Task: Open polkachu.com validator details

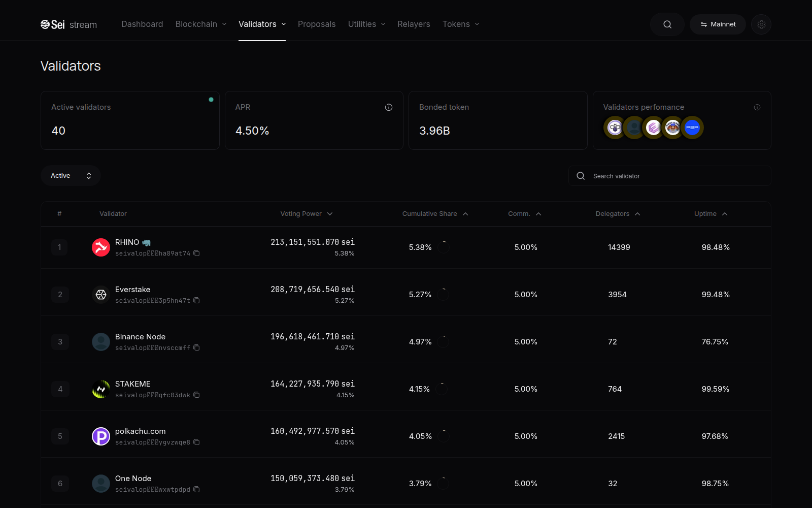Action: (x=140, y=431)
